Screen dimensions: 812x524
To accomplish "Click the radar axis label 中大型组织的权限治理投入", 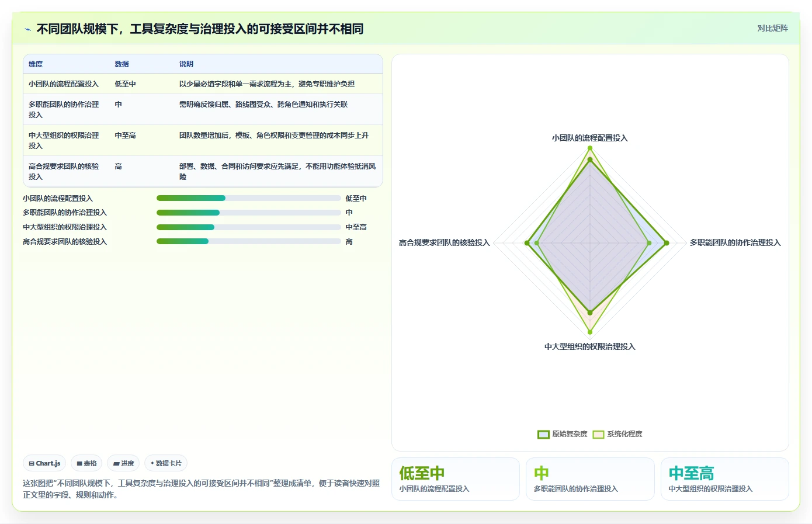I will click(590, 346).
